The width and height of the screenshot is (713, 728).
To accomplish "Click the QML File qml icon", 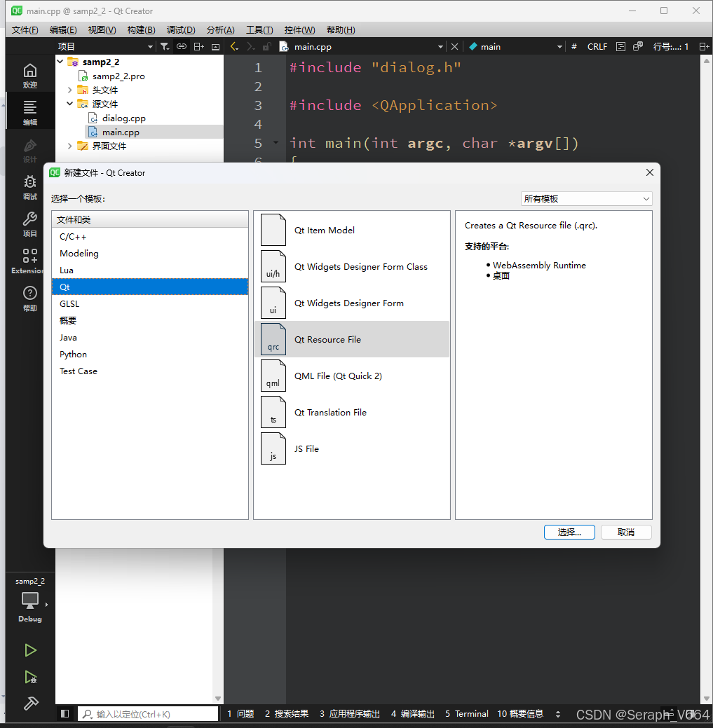I will pyautogui.click(x=273, y=376).
